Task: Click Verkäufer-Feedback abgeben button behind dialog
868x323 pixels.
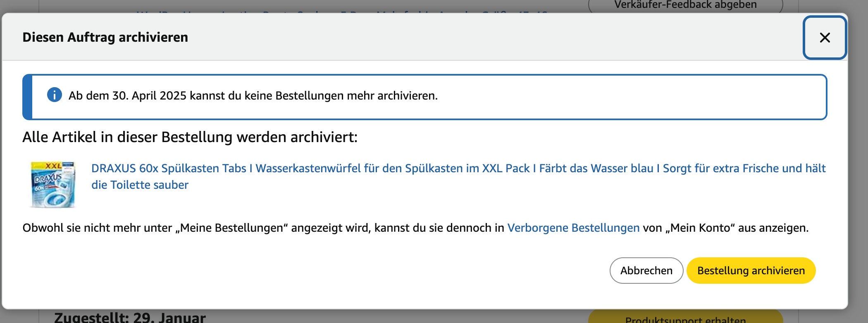Action: click(x=685, y=5)
